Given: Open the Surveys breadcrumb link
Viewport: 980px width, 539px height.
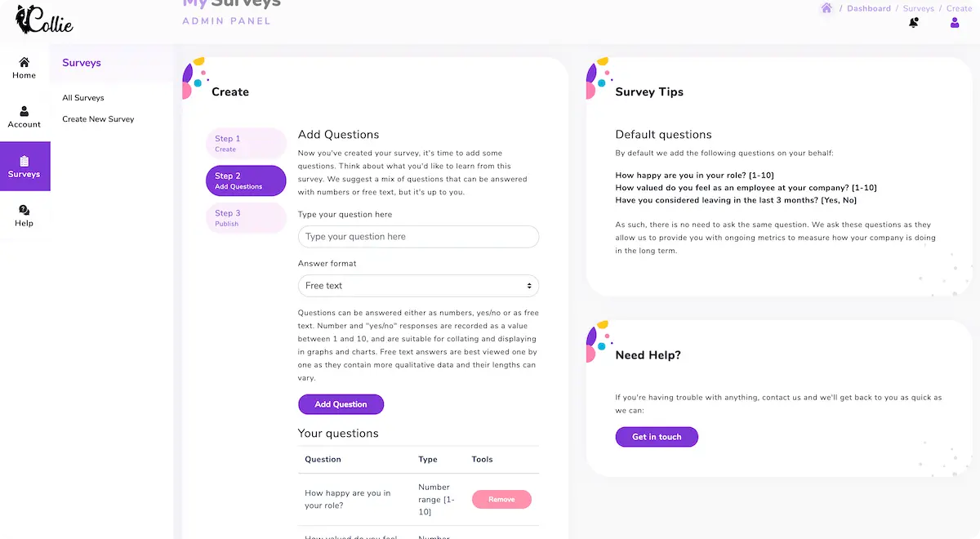Looking at the screenshot, I should [919, 8].
